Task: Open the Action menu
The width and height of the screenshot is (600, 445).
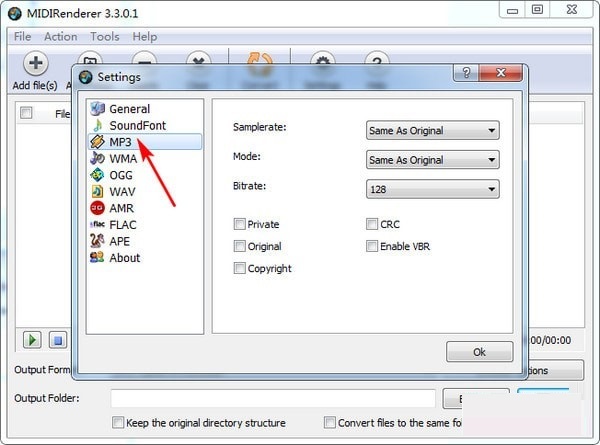Action: click(x=60, y=36)
